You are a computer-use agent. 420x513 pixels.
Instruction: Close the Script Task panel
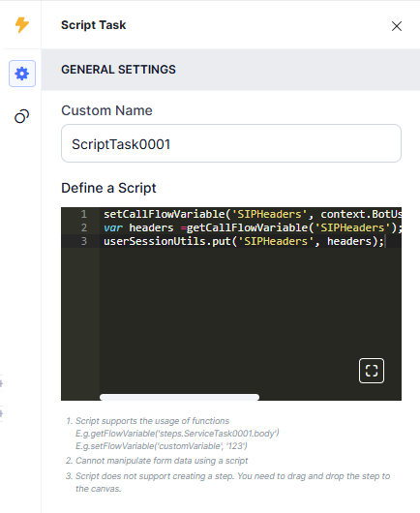(397, 26)
